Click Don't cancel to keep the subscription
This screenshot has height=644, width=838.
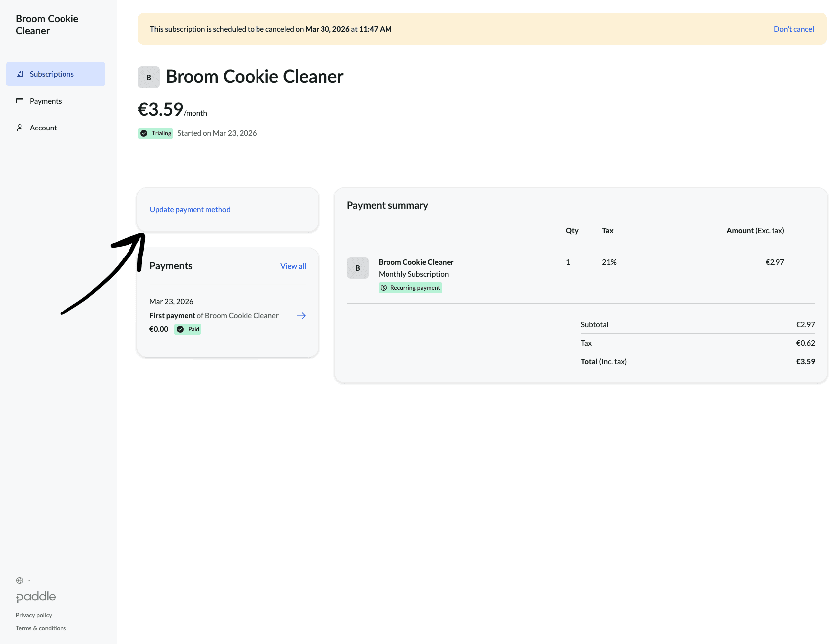click(x=793, y=29)
